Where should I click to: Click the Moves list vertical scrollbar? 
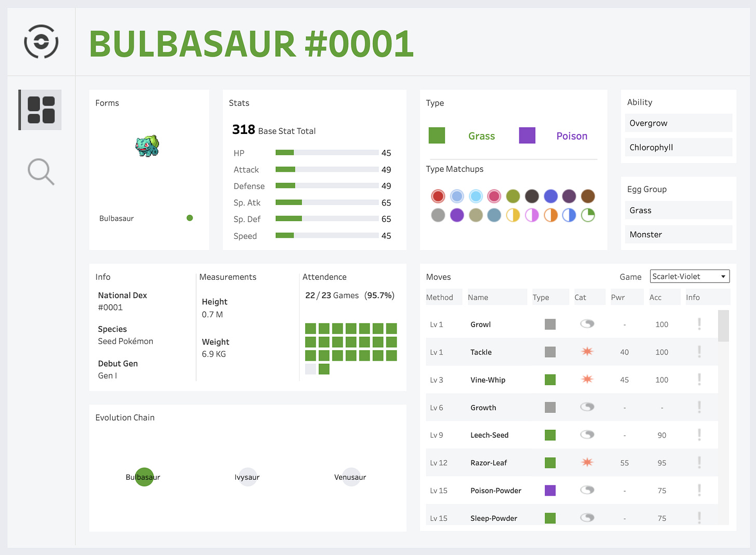(x=723, y=326)
